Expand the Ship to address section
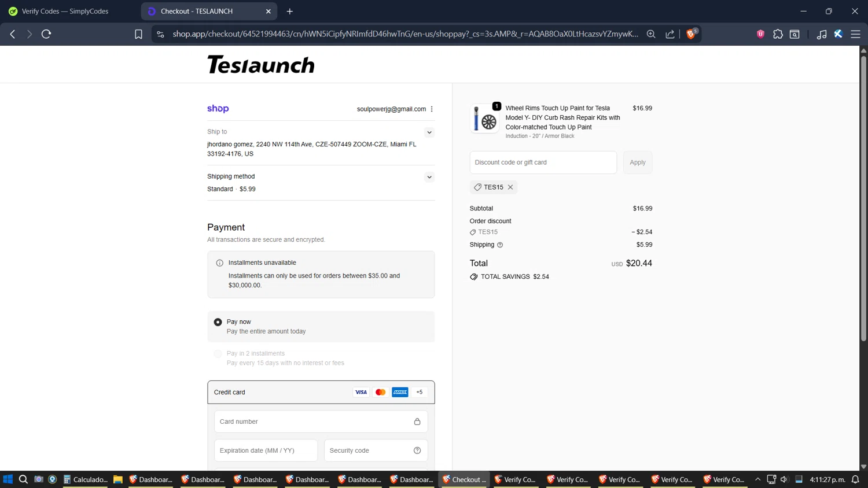 tap(429, 132)
